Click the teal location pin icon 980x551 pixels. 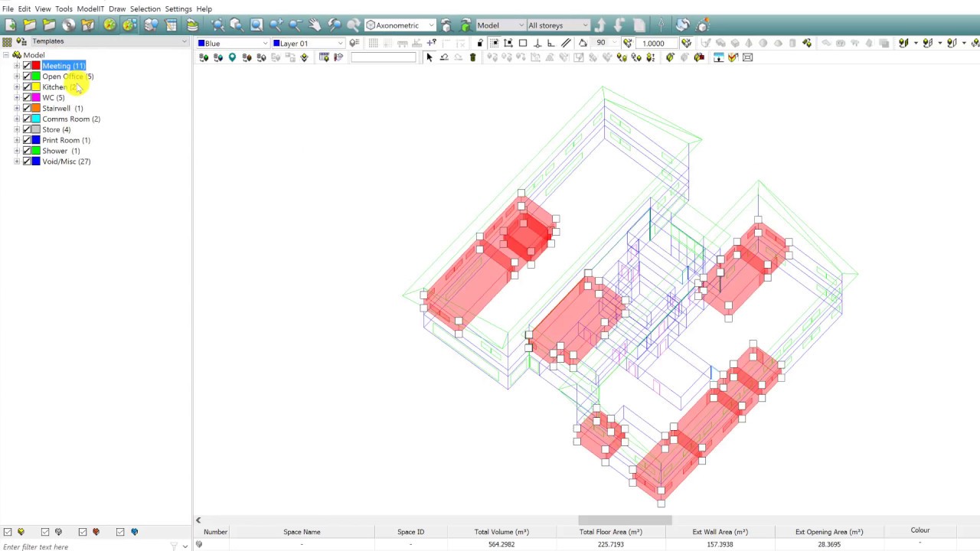tap(232, 57)
